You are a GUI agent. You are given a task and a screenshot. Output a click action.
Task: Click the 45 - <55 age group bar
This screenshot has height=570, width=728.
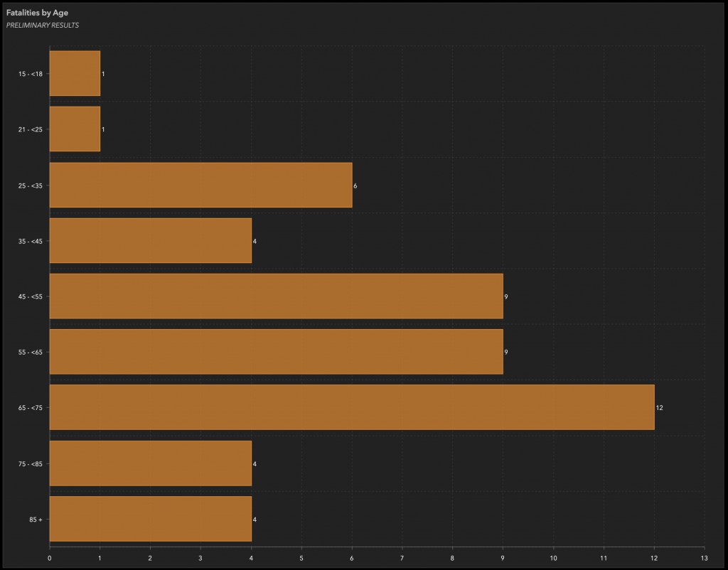pos(276,296)
